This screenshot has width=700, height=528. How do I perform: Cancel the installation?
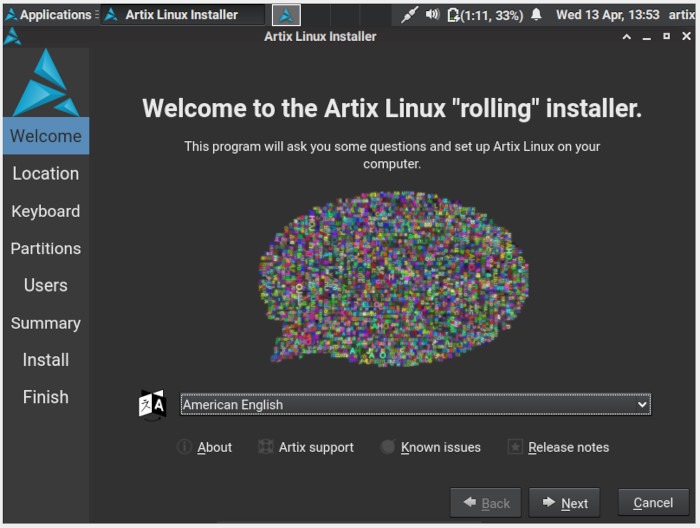point(653,503)
